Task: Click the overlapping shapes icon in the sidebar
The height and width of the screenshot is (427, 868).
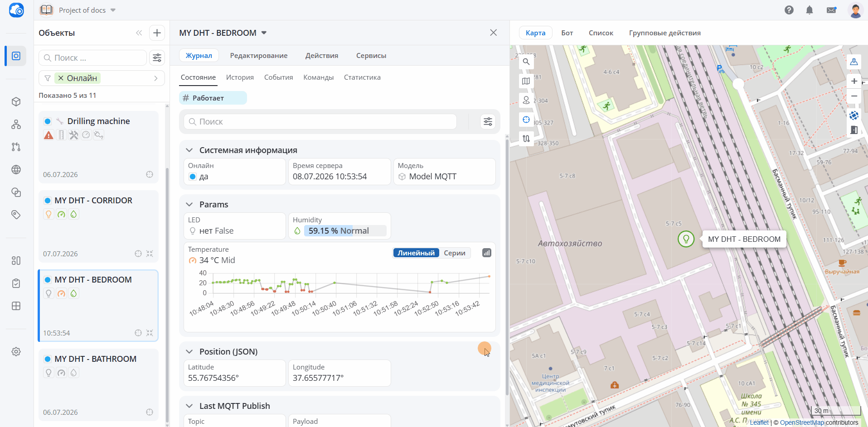Action: [16, 192]
